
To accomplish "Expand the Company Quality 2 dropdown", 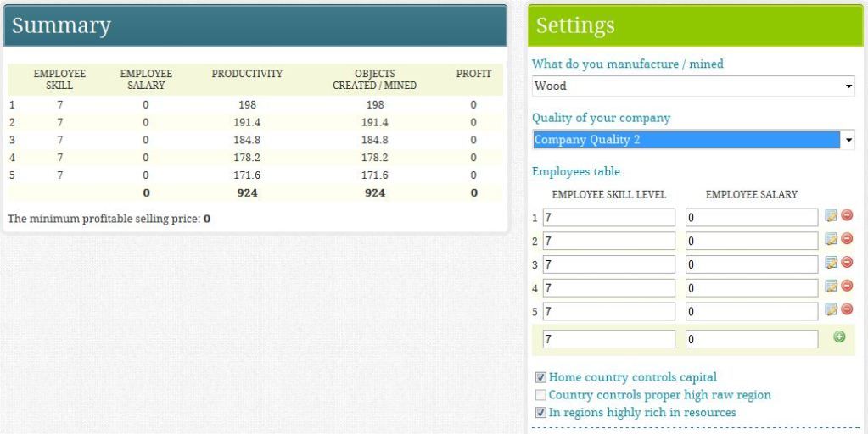I will coord(693,140).
